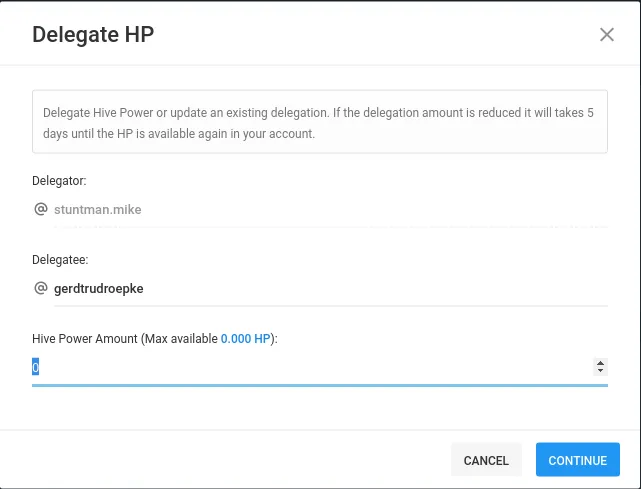641x489 pixels.
Task: Close the Delegate HP dialog
Action: point(607,35)
